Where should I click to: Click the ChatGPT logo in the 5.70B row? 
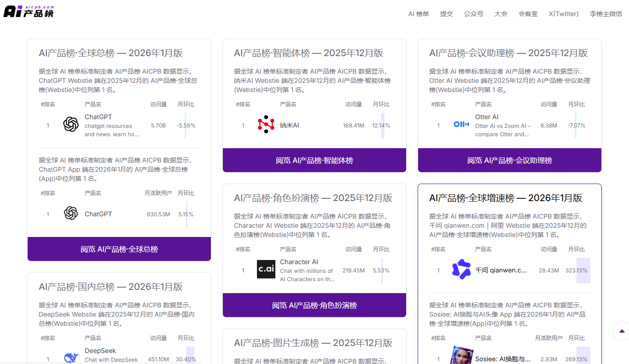click(x=71, y=124)
